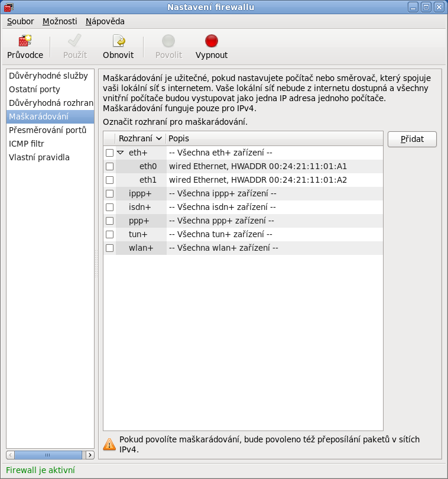Collapse the eth+ tree group

(121, 153)
